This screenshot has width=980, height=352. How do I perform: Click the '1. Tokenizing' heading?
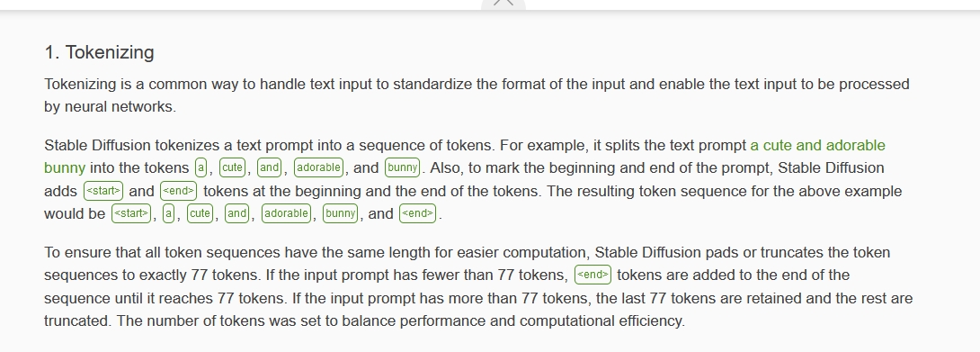tap(100, 52)
